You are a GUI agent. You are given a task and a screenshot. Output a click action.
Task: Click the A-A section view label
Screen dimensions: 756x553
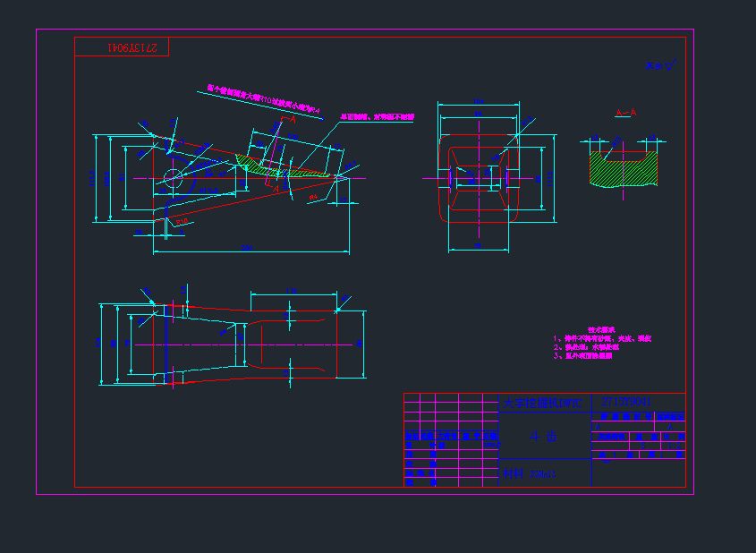[625, 113]
